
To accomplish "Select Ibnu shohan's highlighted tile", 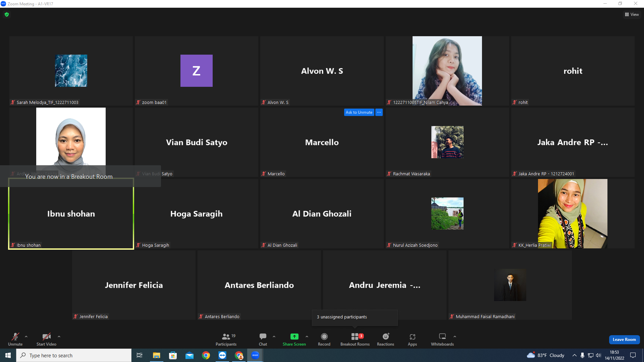I will coord(71,214).
